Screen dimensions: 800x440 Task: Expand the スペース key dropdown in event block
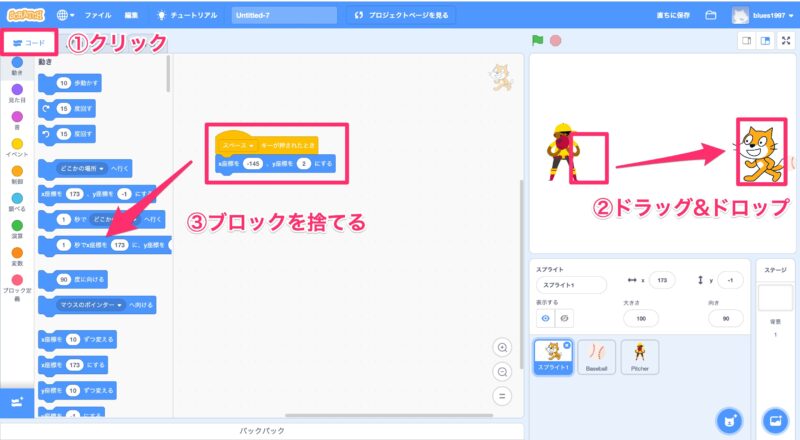tap(251, 145)
